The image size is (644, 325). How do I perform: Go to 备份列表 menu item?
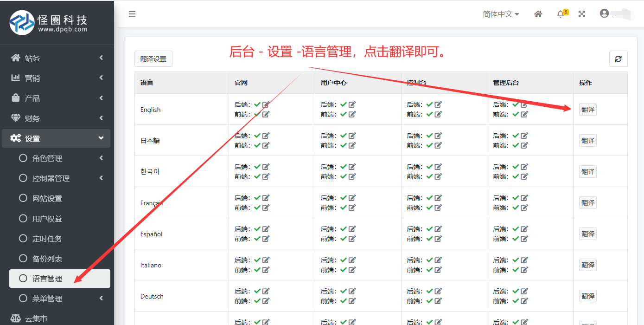tap(47, 259)
